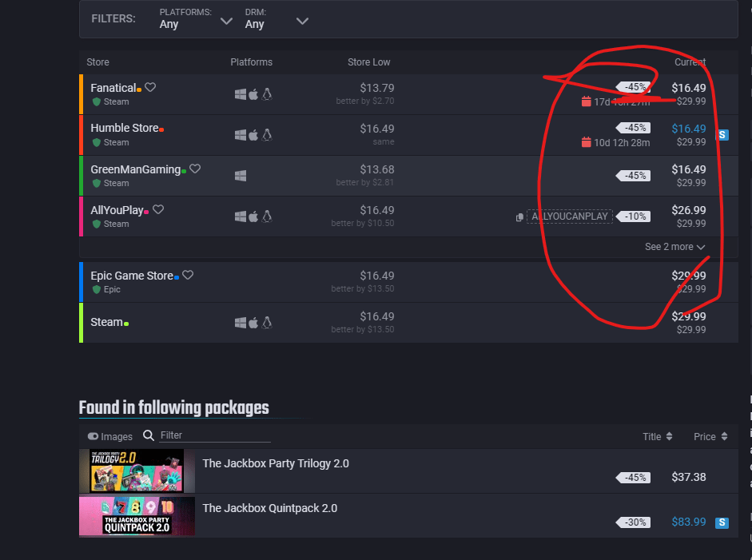Click the Apple icon in the Humble Store row
The image size is (752, 560).
[x=253, y=135]
